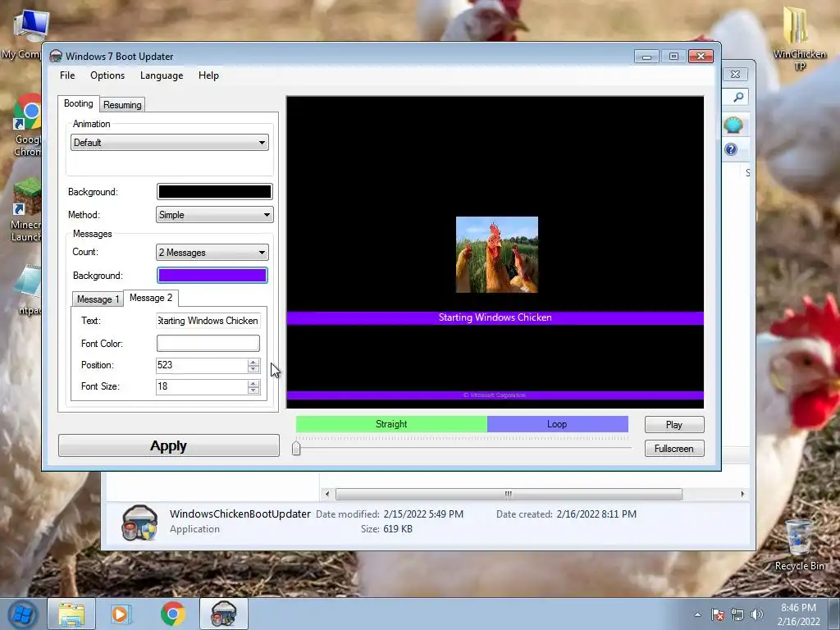Viewport: 840px width, 630px height.
Task: Switch to the Resuming tab
Action: click(122, 105)
